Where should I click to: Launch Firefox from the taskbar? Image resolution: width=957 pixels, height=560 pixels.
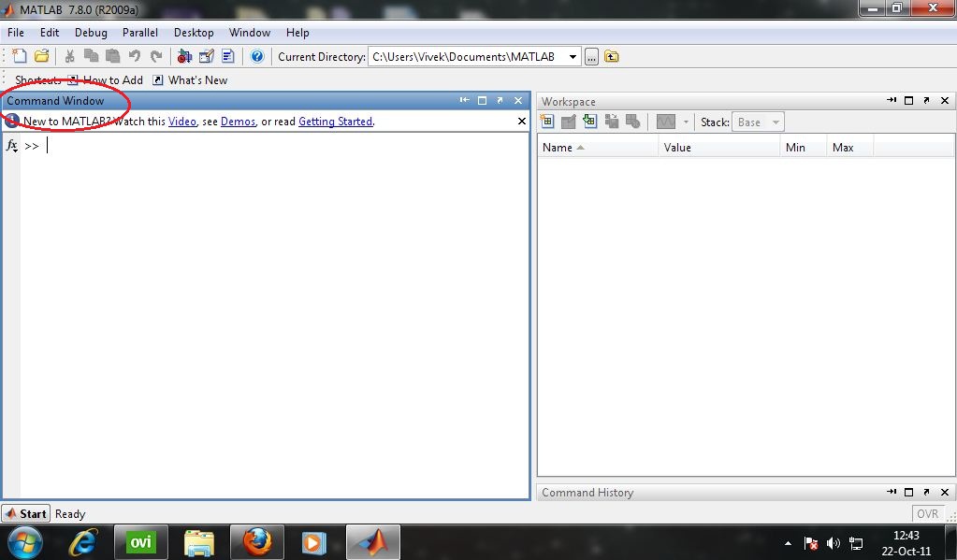[x=256, y=542]
